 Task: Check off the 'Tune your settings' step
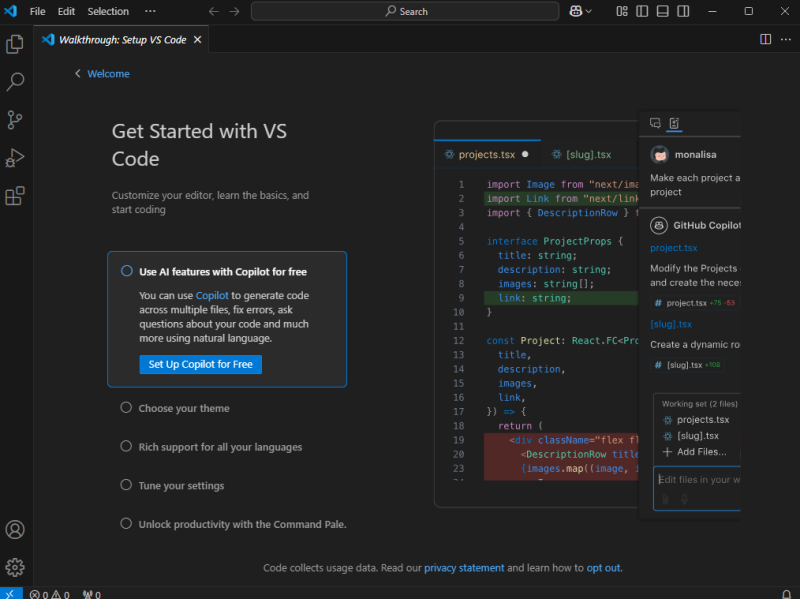tap(126, 485)
